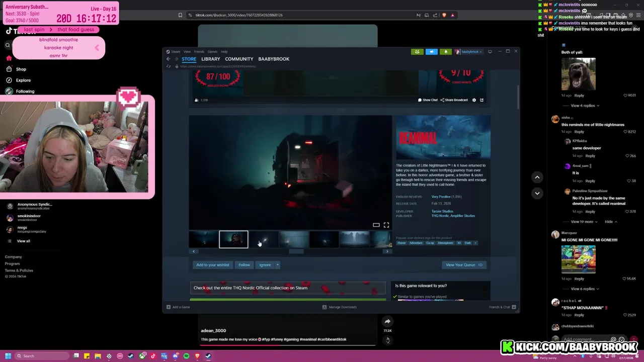Follow the REANIMAL game
644x362 pixels.
tap(244, 265)
